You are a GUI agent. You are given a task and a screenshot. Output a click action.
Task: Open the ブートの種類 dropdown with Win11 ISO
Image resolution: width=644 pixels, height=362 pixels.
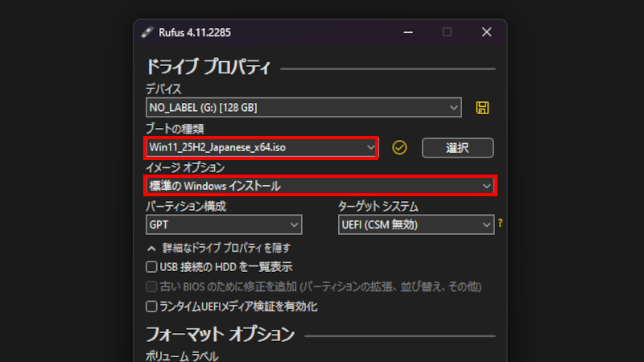click(261, 147)
